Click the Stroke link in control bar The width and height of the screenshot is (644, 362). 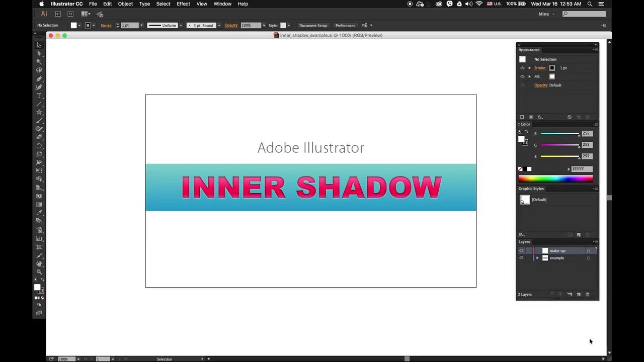(106, 25)
